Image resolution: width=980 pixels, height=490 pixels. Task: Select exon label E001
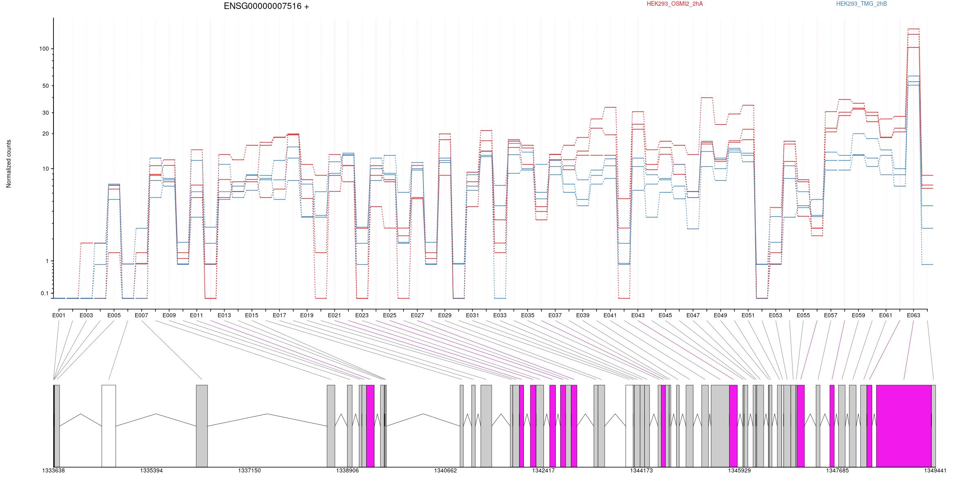pos(59,315)
